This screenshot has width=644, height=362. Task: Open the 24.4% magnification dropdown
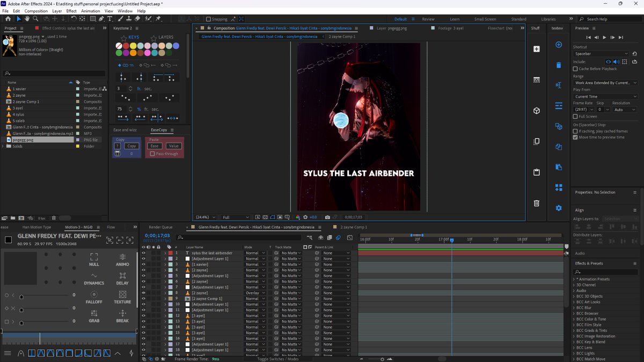click(205, 217)
